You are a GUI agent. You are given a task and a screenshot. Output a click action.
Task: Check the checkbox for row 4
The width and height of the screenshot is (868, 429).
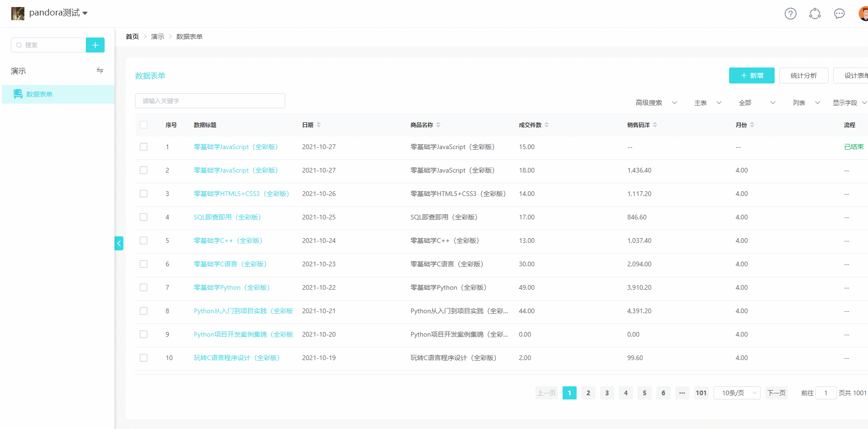click(x=144, y=217)
